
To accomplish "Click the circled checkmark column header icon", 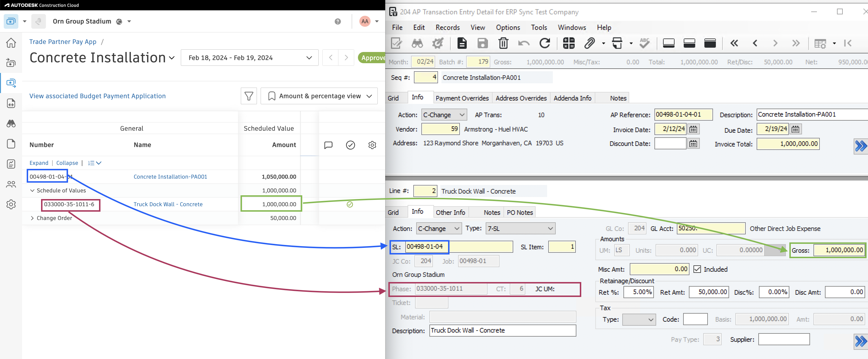I will click(350, 145).
